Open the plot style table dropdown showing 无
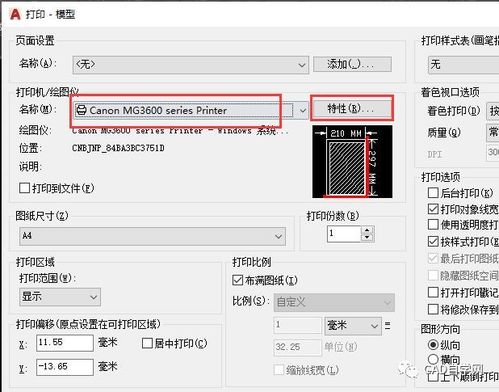This screenshot has height=392, width=499. click(x=463, y=65)
